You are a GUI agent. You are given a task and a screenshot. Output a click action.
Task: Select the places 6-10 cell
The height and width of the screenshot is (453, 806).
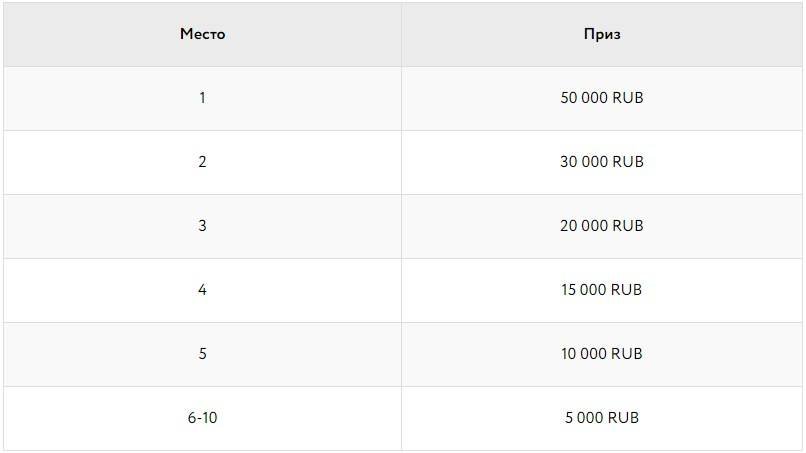click(202, 418)
